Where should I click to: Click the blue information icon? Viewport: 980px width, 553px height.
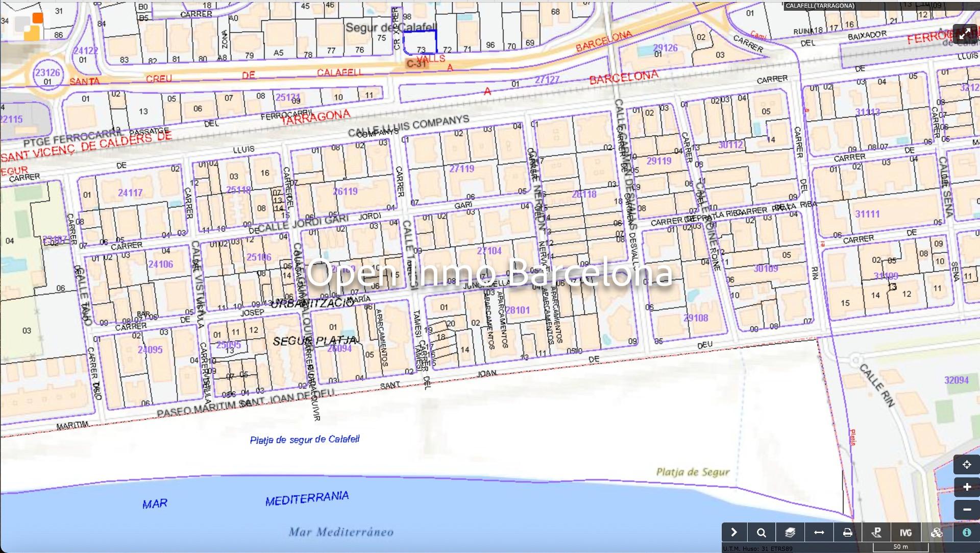tap(966, 533)
